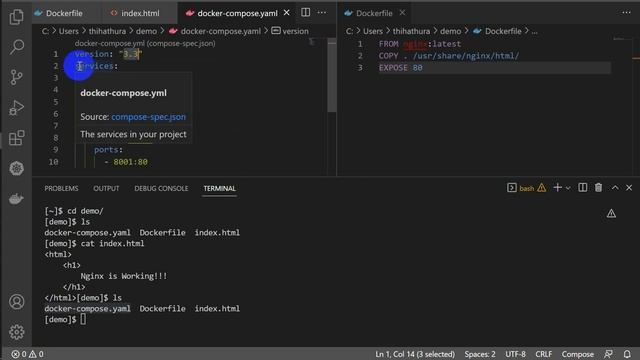Screen dimensions: 640x360
Task: Kill terminal with the trash icon
Action: (x=598, y=188)
